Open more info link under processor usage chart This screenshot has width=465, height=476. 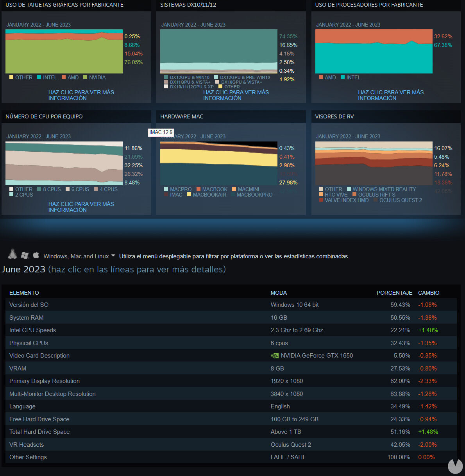[x=390, y=95]
